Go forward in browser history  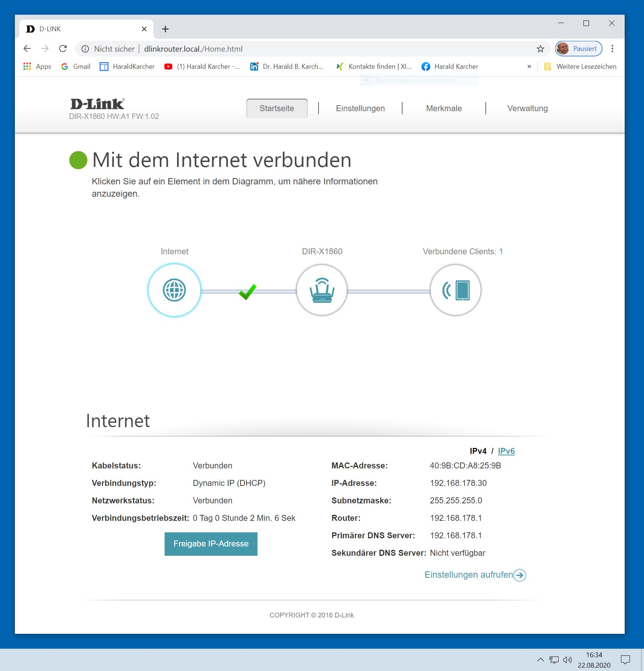coord(45,49)
